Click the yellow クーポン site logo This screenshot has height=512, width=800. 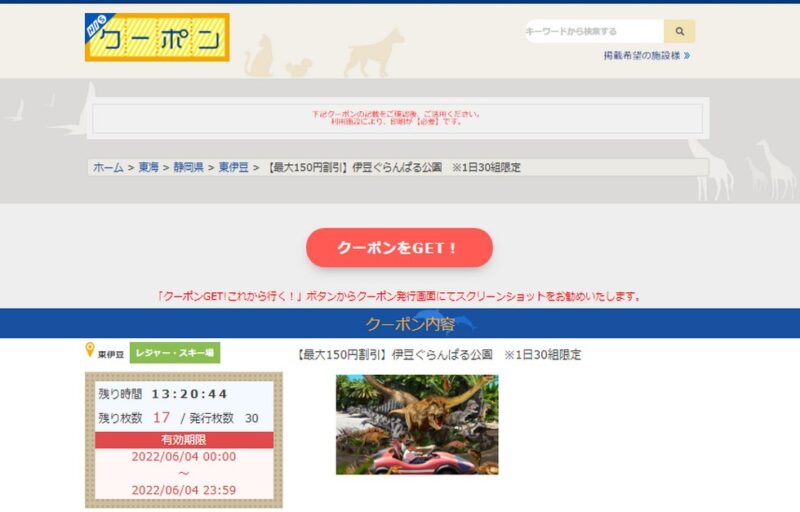[157, 38]
